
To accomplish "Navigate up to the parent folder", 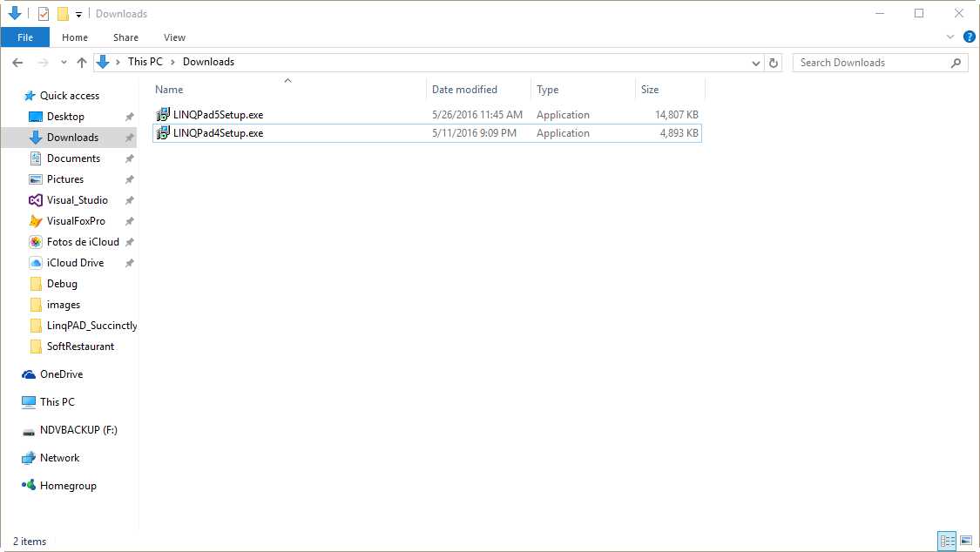I will coord(81,62).
